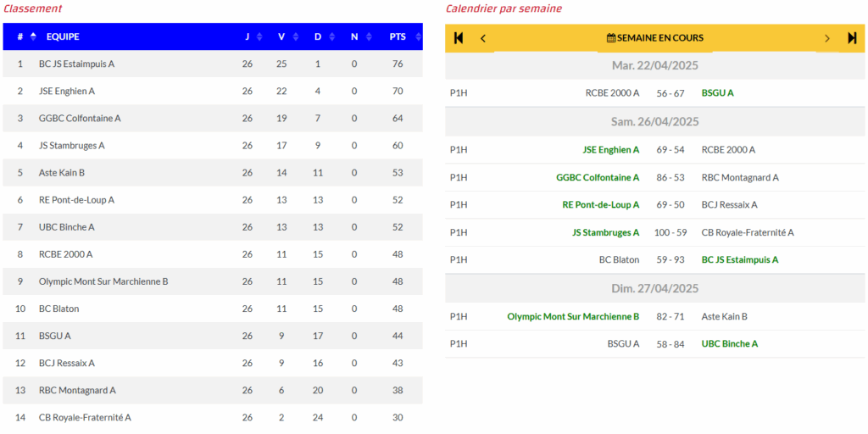This screenshot has width=868, height=434.
Task: Click Olympic Mont Sur Marchienne B in calendar
Action: (x=573, y=317)
